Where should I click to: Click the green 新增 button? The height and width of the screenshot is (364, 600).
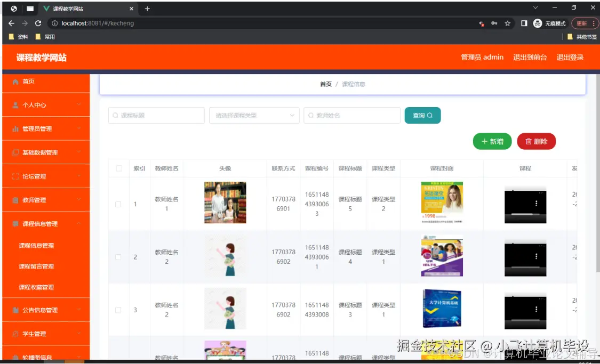point(492,142)
